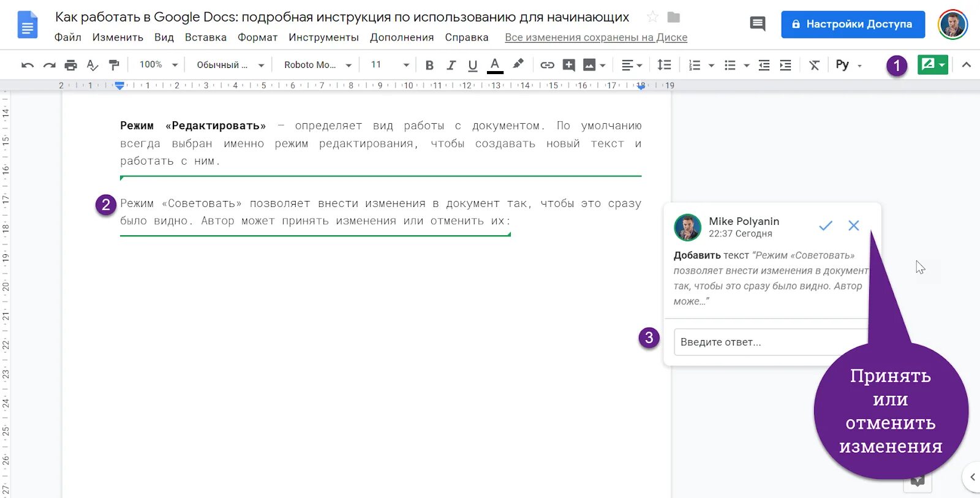Click Mike Polyanin's comment avatar
Image resolution: width=980 pixels, height=498 pixels.
(x=688, y=227)
